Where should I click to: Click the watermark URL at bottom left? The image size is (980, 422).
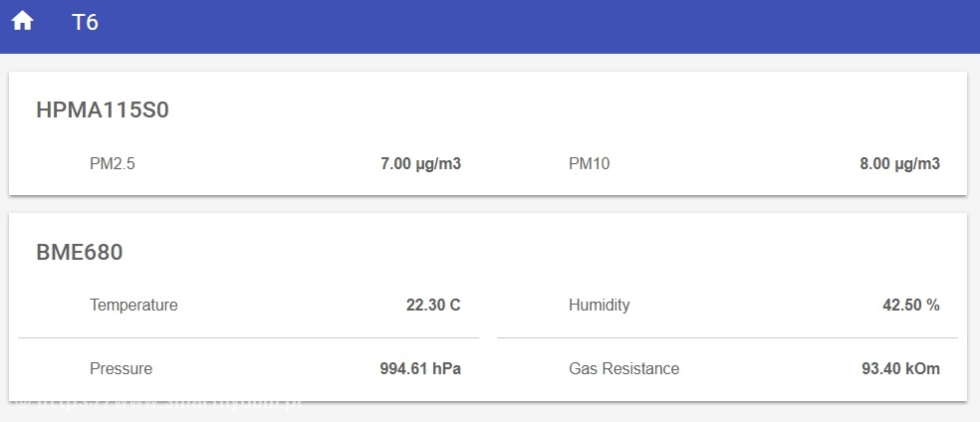coord(159,404)
